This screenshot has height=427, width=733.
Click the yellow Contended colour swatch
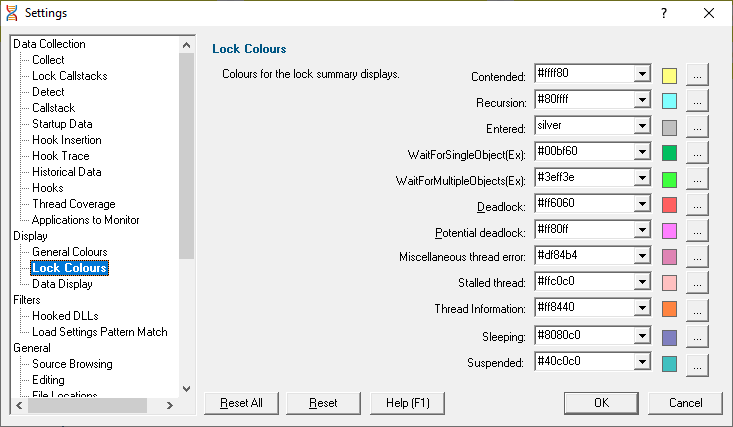[x=669, y=75]
